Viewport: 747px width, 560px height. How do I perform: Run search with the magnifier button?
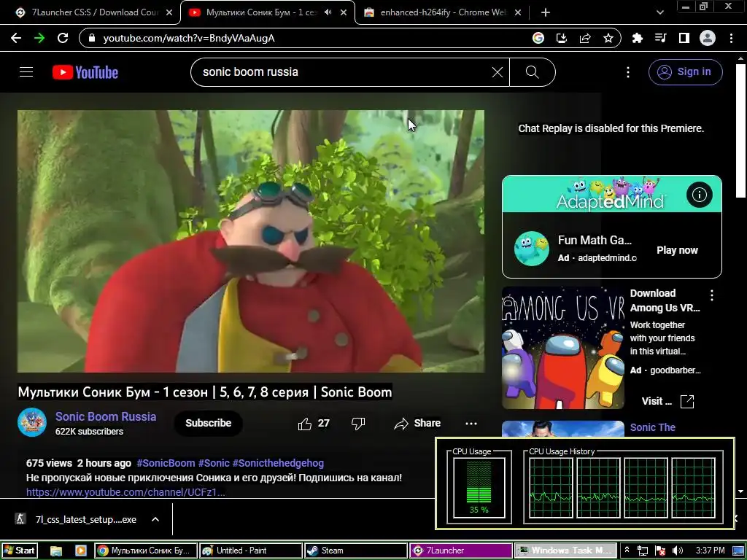[x=532, y=72]
